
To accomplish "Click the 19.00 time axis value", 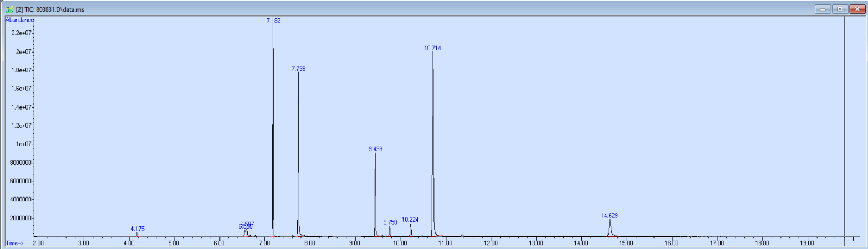I will tap(807, 243).
